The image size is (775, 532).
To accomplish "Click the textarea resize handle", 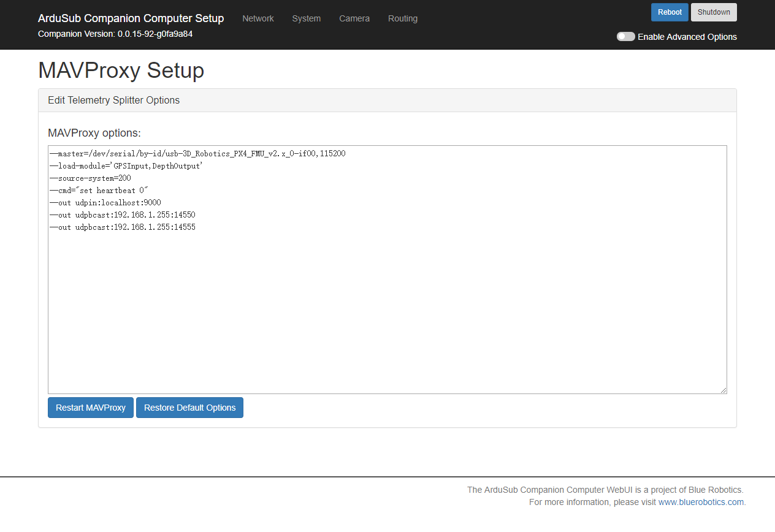I will (724, 390).
